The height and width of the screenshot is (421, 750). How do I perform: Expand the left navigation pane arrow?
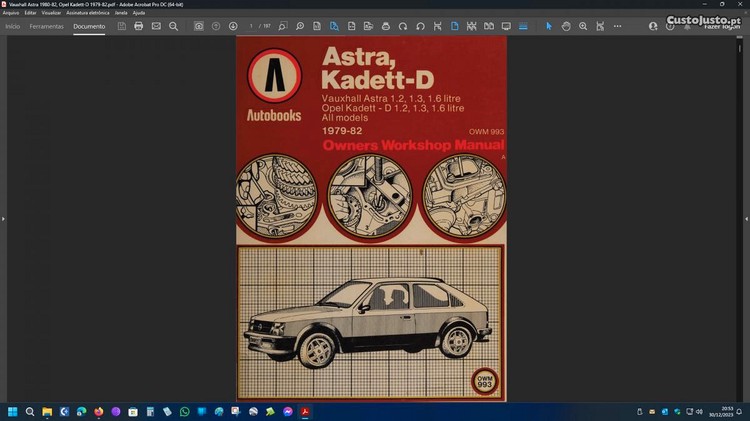coord(3,218)
